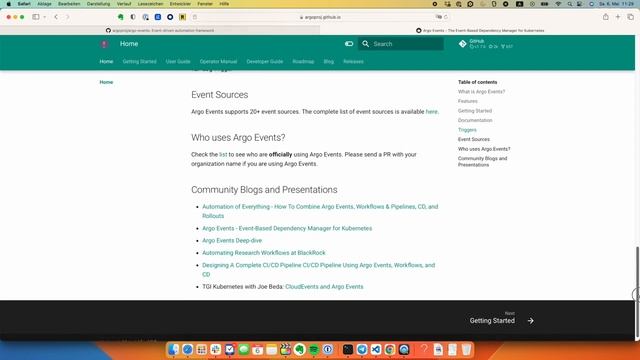Open Slack from the Dock

click(x=215, y=349)
